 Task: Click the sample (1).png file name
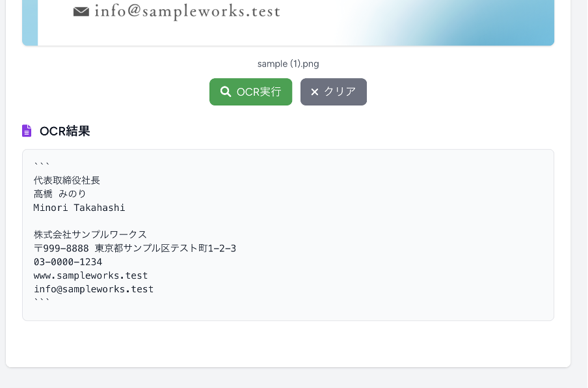(x=288, y=64)
